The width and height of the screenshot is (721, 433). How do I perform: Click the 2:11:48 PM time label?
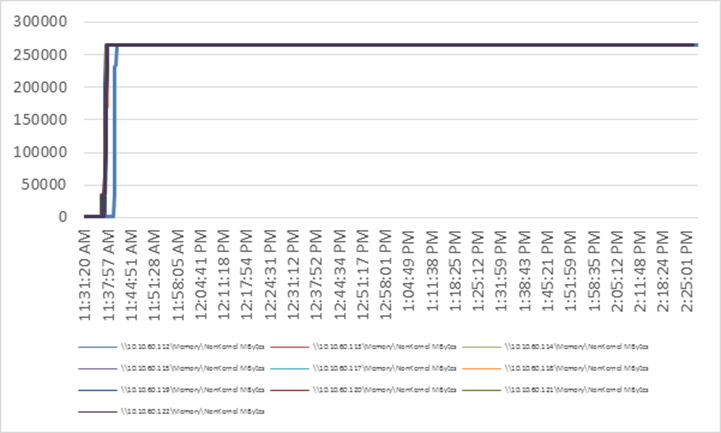click(x=640, y=271)
